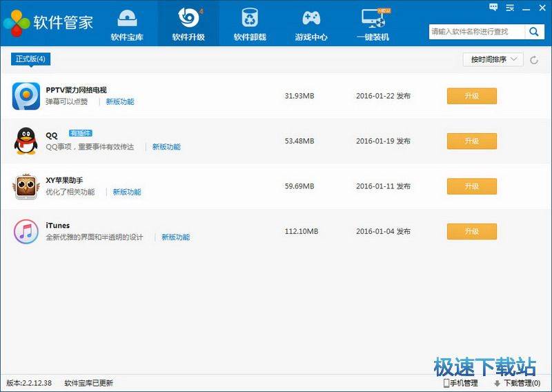Click 升级 button for iTunes
This screenshot has width=552, height=392.
coord(471,231)
